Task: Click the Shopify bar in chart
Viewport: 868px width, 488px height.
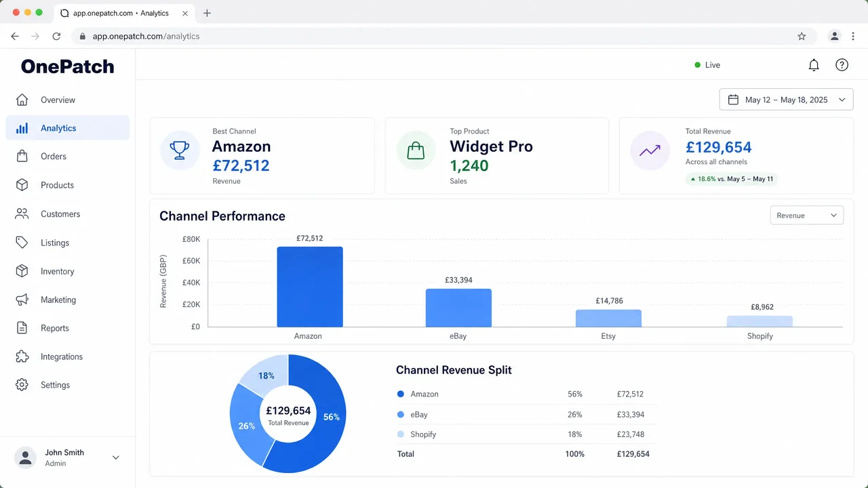Action: [759, 321]
